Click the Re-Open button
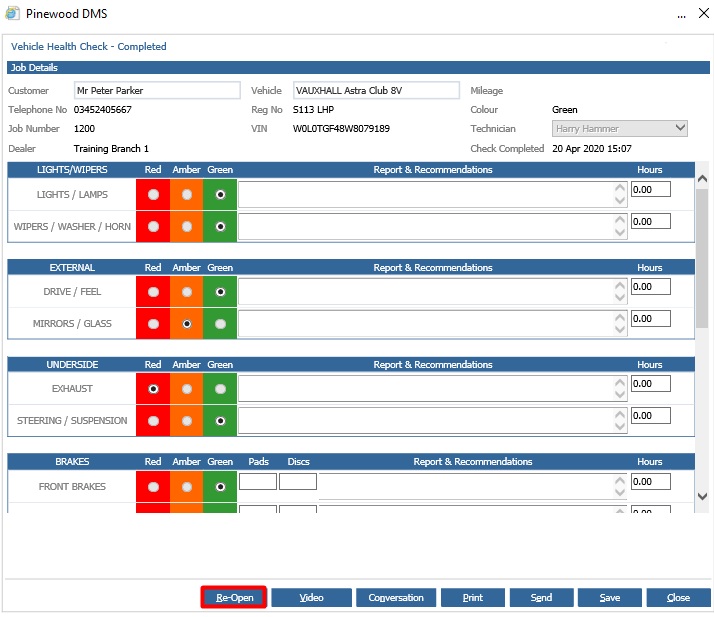Screen dimensions: 714x617 234,597
